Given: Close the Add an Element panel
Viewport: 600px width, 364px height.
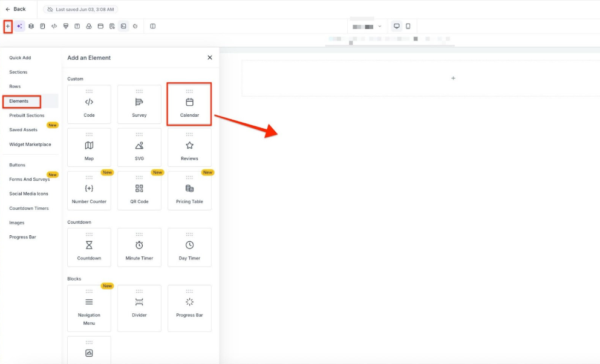Looking at the screenshot, I should point(210,57).
